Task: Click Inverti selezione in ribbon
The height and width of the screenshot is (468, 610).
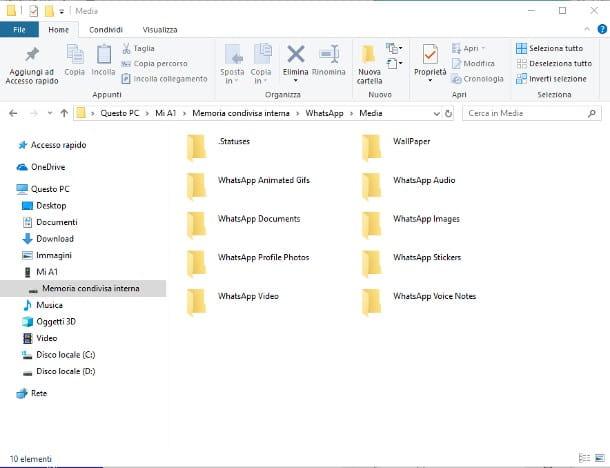Action: (551, 79)
